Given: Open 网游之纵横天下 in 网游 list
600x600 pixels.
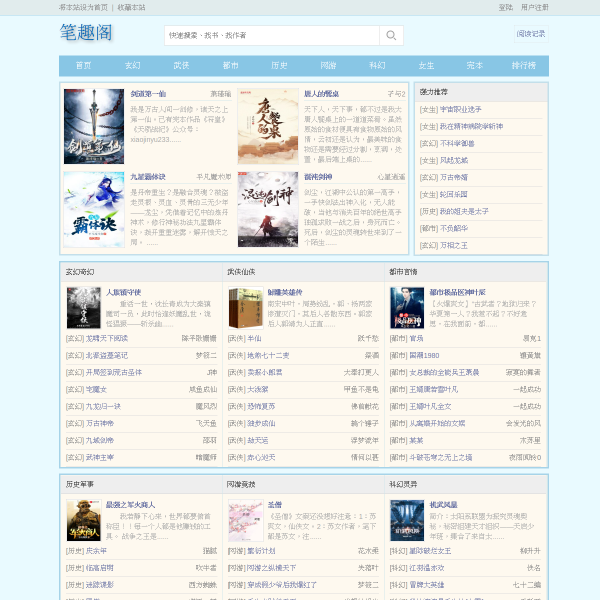Looking at the screenshot, I should (272, 568).
